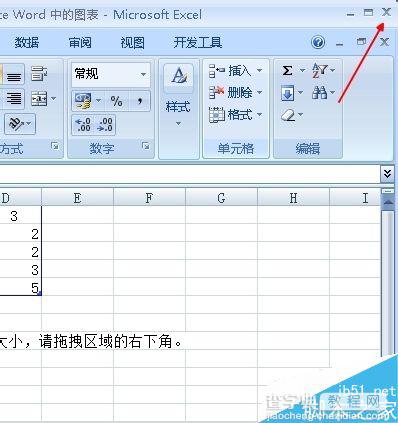
Task: Select column E header
Action: coord(77,198)
